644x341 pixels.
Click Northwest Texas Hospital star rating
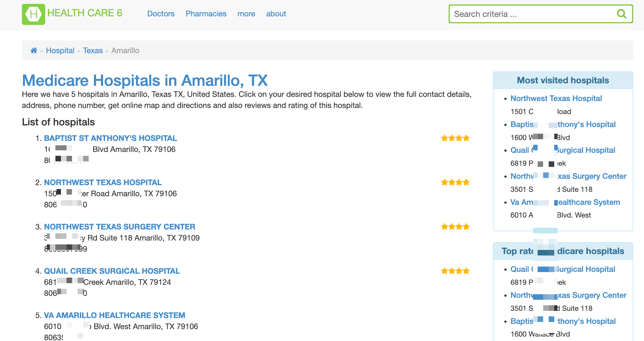455,182
